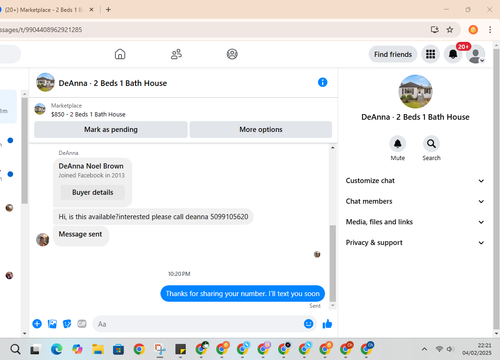Attach a photo file to message

(x=52, y=324)
